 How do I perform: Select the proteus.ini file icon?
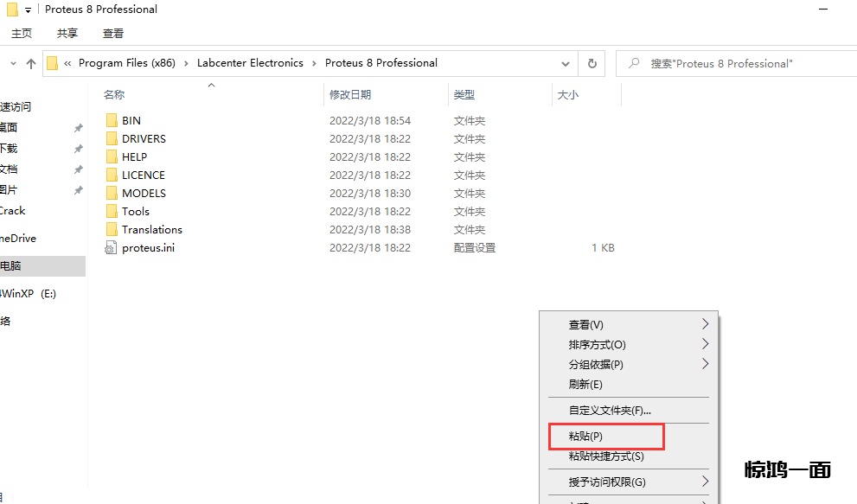tap(111, 248)
